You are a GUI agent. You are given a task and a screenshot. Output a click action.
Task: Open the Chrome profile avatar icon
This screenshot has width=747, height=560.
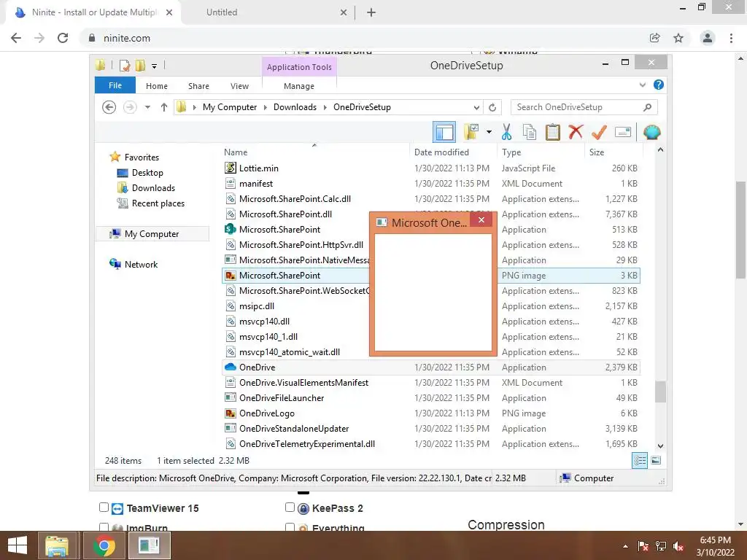point(708,38)
